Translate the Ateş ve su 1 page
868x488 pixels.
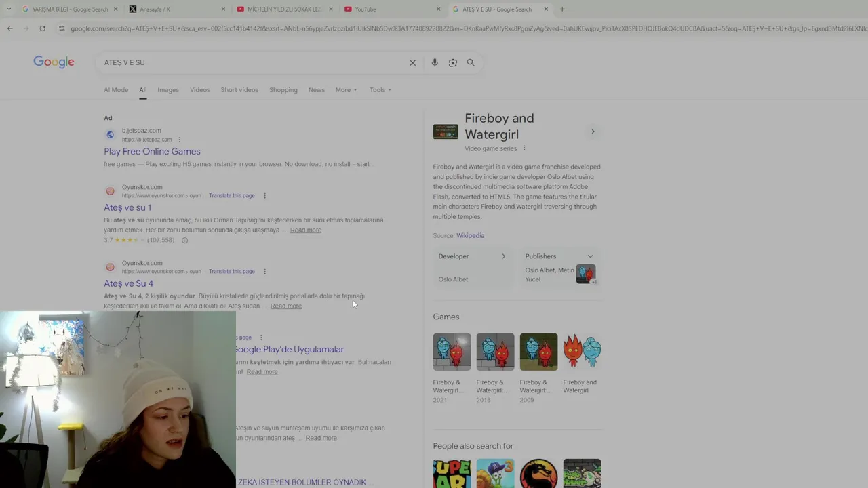pyautogui.click(x=232, y=195)
